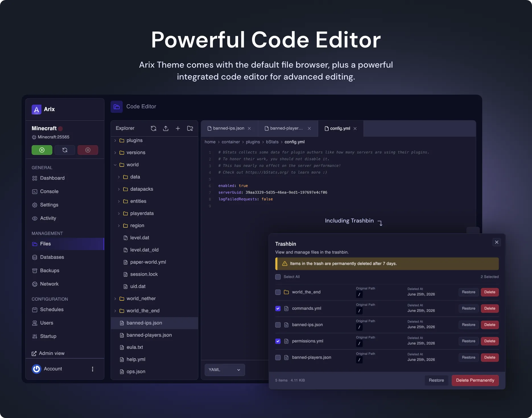Click the bStats breadcrumb segment
Image resolution: width=532 pixels, height=418 pixels.
click(x=272, y=142)
